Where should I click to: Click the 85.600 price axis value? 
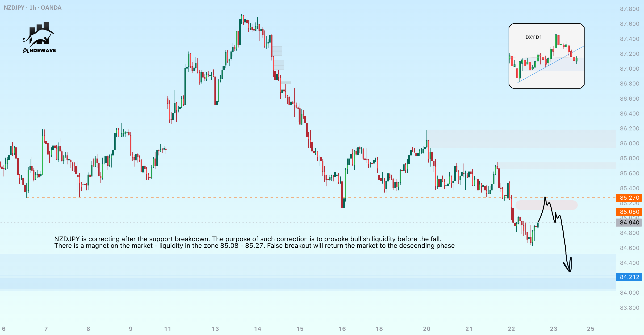(x=629, y=173)
